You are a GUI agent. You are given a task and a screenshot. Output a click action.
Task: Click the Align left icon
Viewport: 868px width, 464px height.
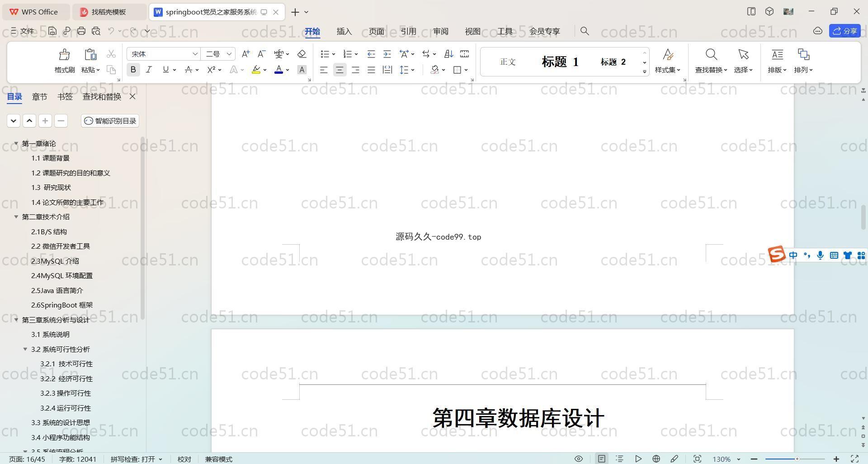point(324,70)
